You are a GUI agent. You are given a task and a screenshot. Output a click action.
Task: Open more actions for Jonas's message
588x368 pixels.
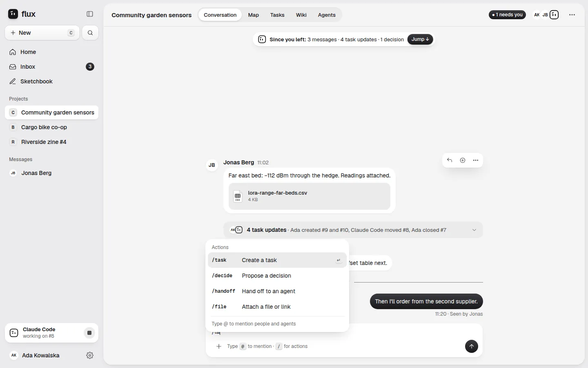[476, 160]
